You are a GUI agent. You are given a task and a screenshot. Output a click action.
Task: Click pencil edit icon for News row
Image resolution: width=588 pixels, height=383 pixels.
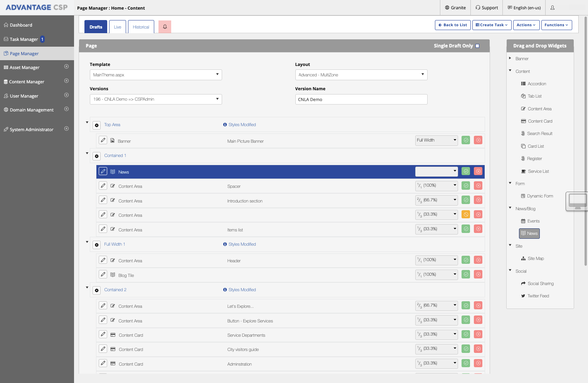(103, 171)
